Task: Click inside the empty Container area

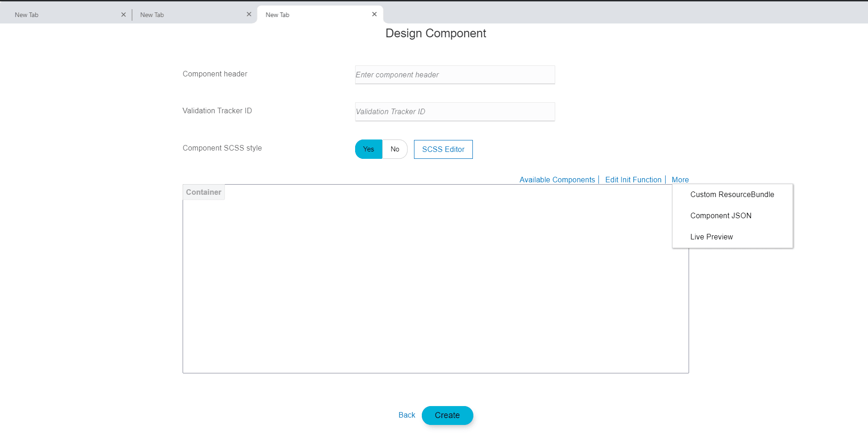Action: tap(436, 285)
